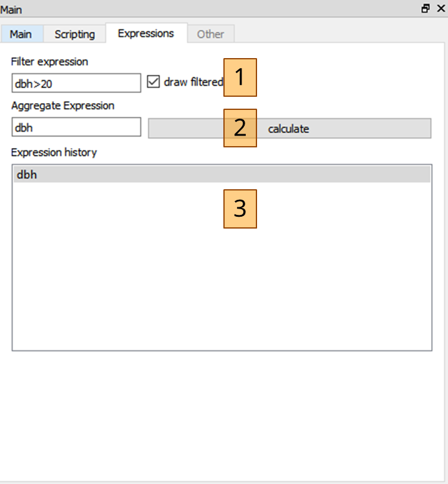
Task: Click the orange marker numbered 2
Action: tap(240, 128)
